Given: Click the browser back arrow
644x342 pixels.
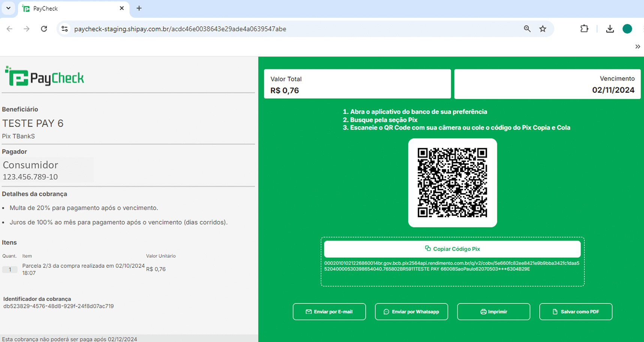Looking at the screenshot, I should click(9, 29).
